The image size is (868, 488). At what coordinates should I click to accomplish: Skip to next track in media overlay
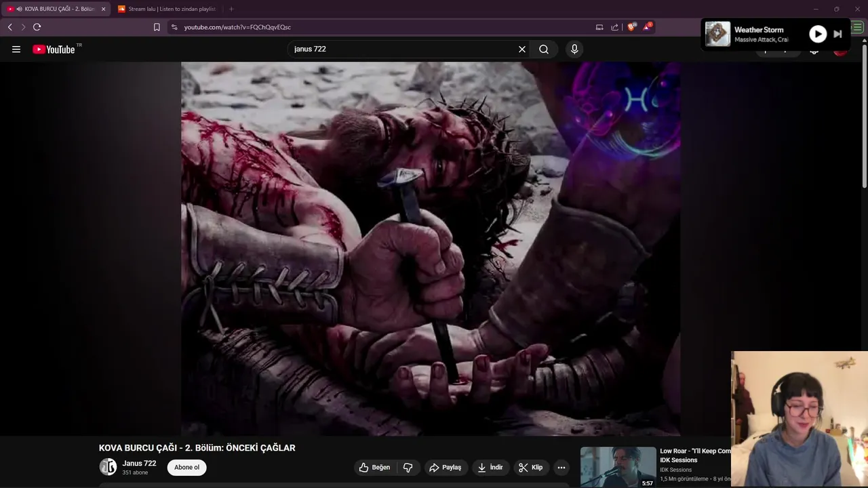coord(837,34)
